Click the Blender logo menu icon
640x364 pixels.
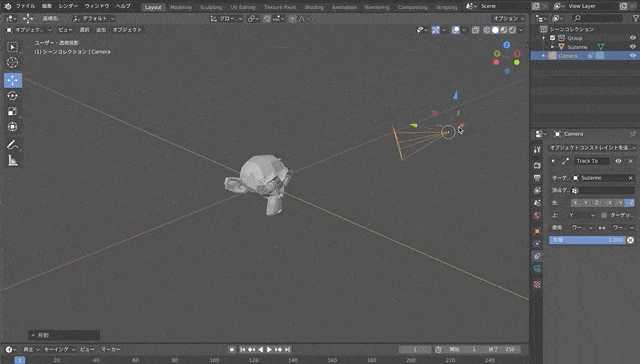[7, 6]
